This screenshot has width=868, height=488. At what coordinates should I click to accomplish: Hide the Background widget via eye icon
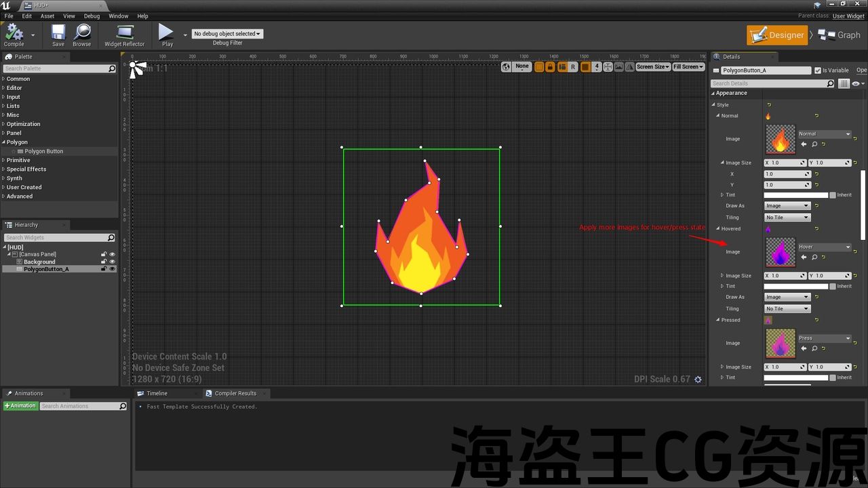click(x=113, y=262)
